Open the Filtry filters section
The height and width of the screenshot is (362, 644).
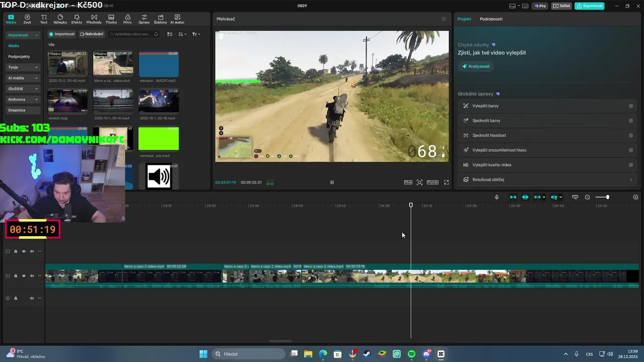click(127, 19)
